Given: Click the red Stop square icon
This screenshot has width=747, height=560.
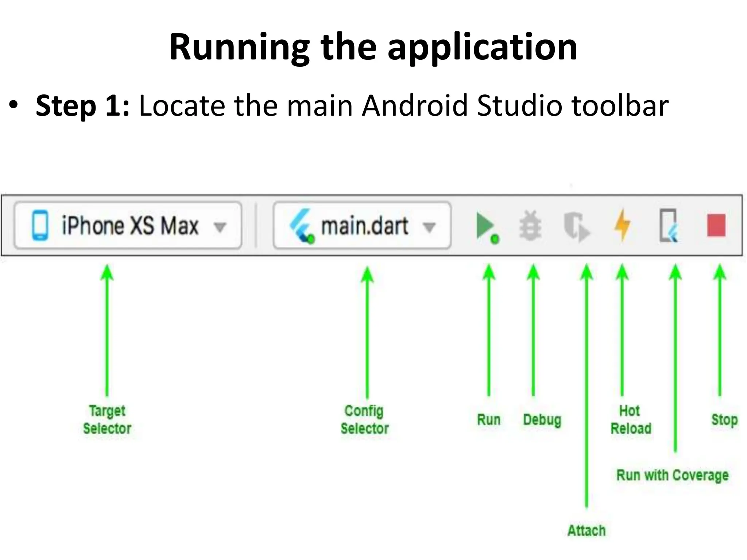Looking at the screenshot, I should pyautogui.click(x=716, y=226).
